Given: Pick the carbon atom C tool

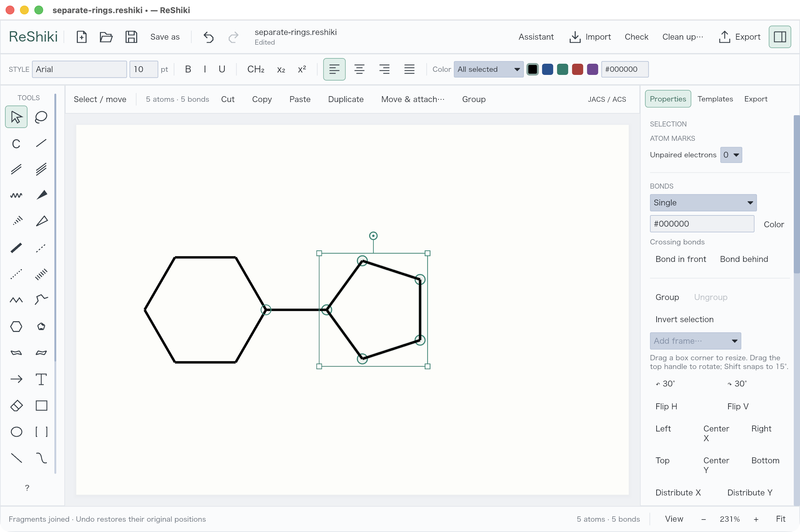Looking at the screenshot, I should tap(16, 144).
